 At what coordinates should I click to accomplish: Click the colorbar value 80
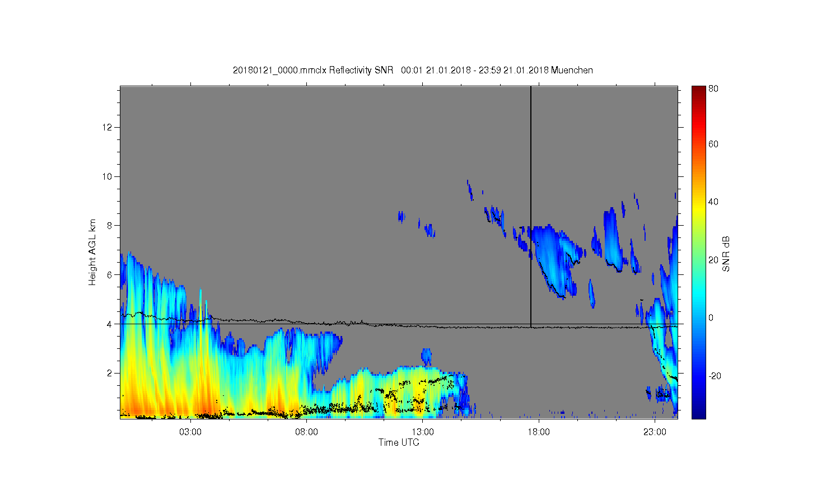(713, 88)
